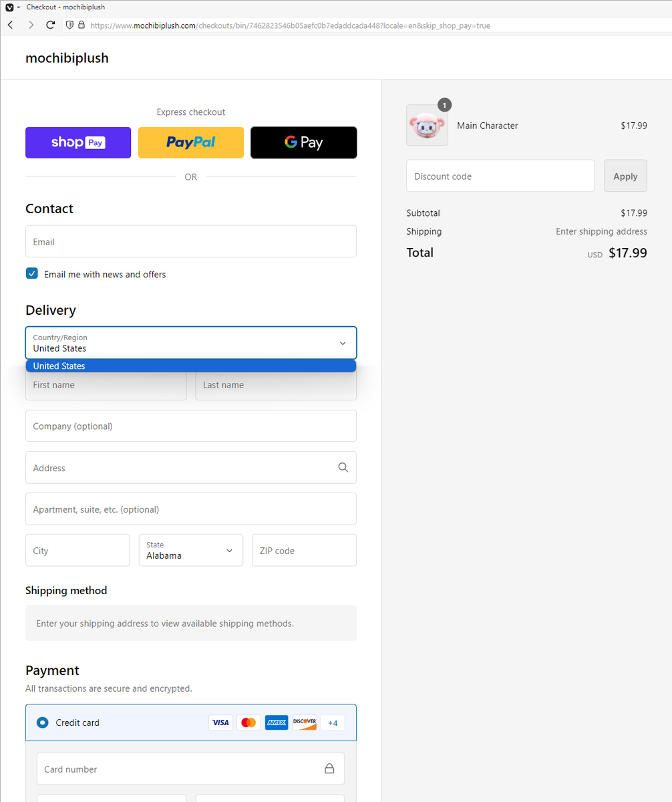Viewport: 672px width, 802px height.
Task: Reload the checkout page
Action: coord(50,25)
